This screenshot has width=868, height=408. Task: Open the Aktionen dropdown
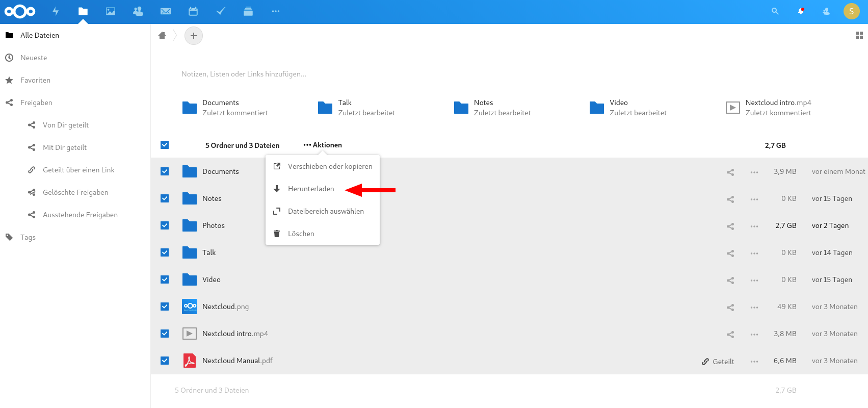pyautogui.click(x=323, y=145)
